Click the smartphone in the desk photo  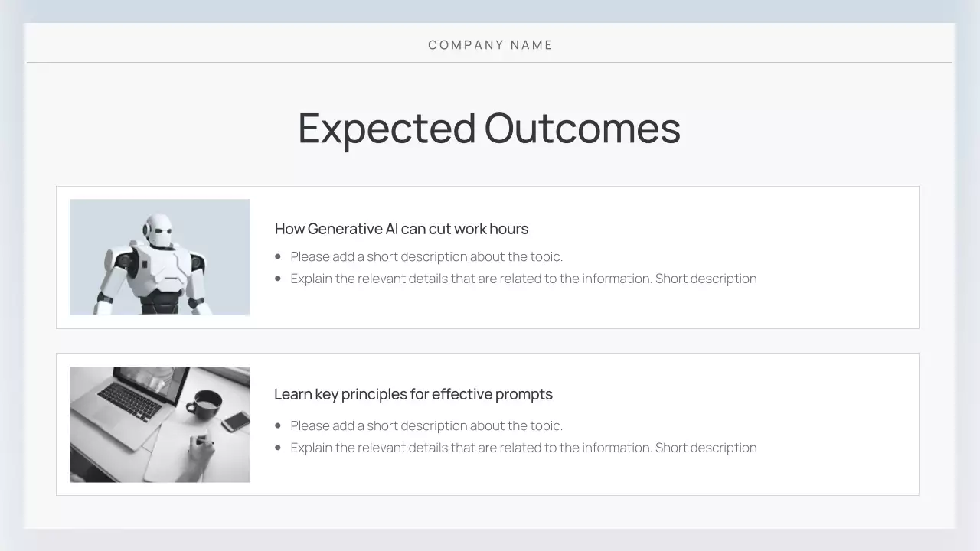point(236,422)
